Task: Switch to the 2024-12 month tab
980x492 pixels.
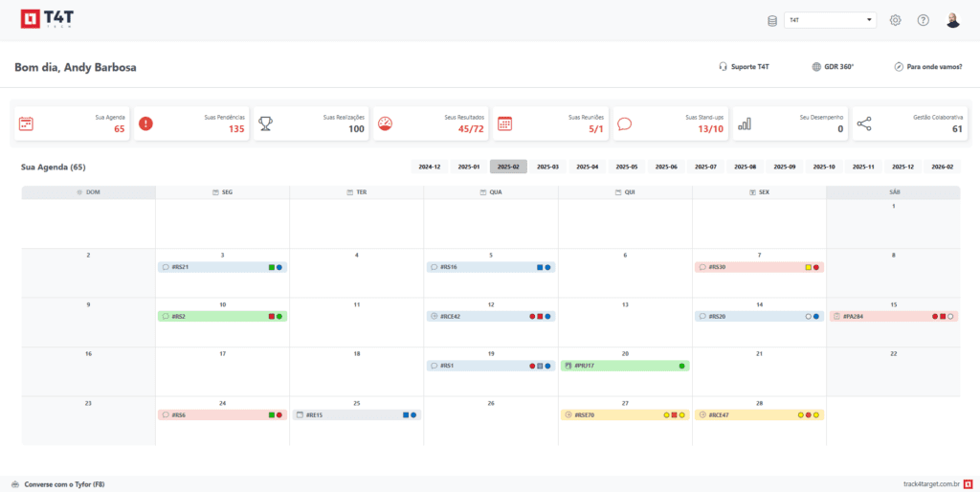Action: tap(429, 167)
